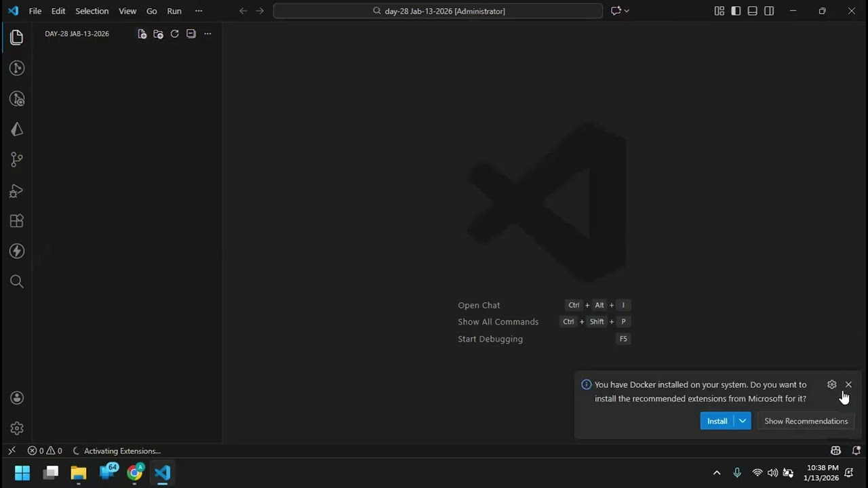
Task: Click the command center search box
Action: [438, 11]
